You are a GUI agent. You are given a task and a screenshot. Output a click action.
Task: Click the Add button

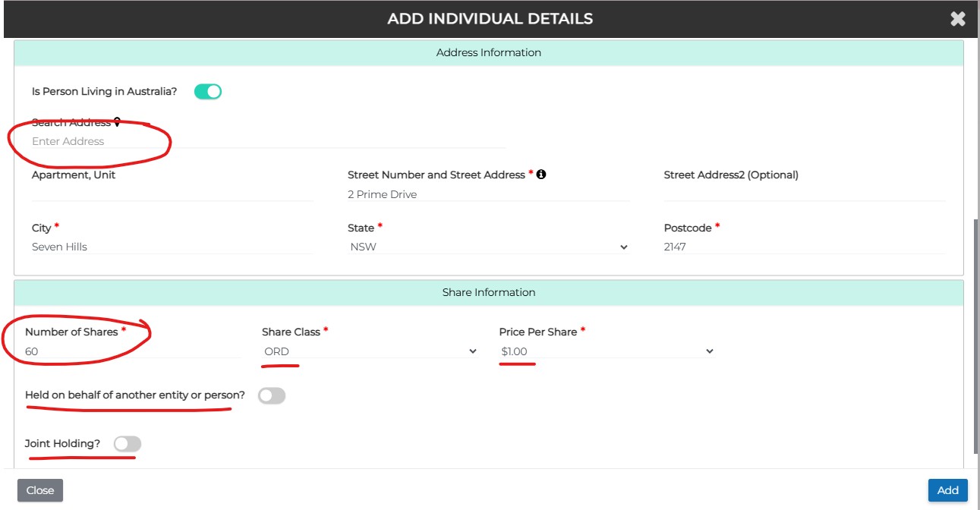(947, 490)
